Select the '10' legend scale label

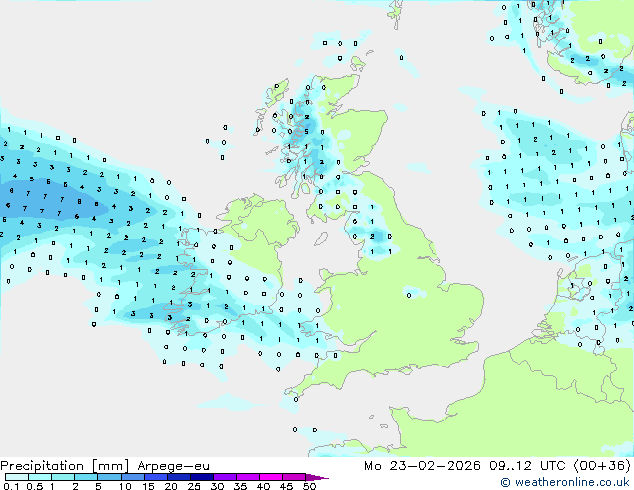[125, 486]
